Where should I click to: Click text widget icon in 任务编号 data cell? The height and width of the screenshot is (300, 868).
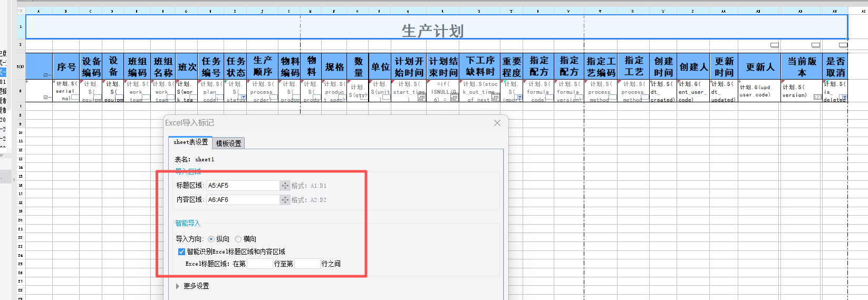(x=220, y=98)
